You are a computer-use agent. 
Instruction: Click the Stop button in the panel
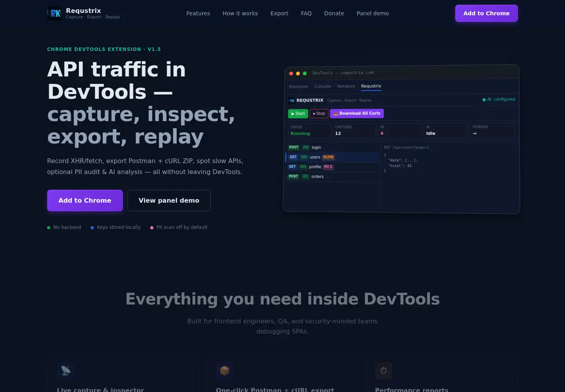[x=319, y=114]
